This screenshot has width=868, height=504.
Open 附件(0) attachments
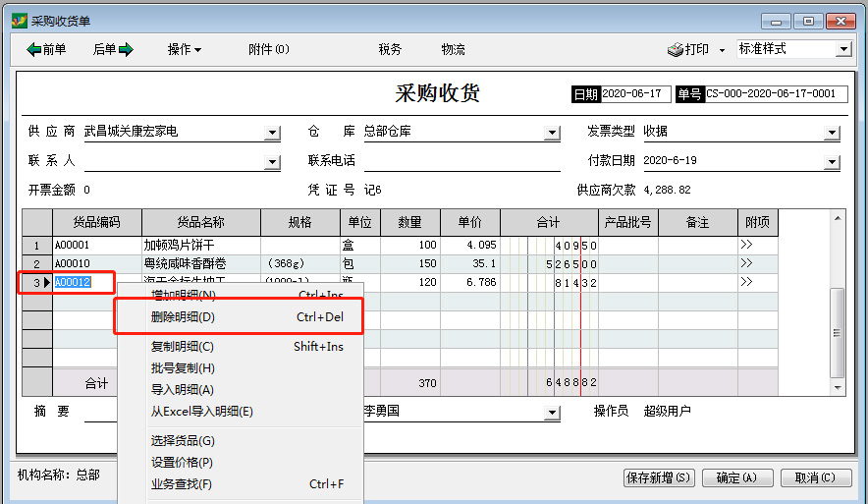[268, 49]
